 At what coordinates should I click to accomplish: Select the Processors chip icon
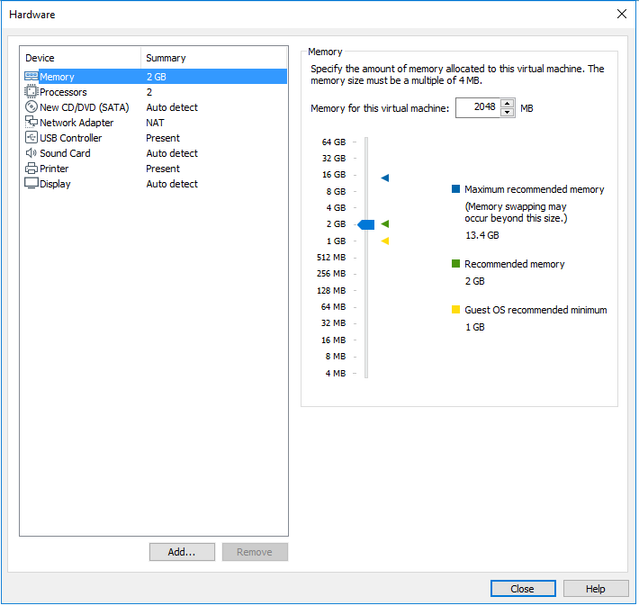point(31,92)
